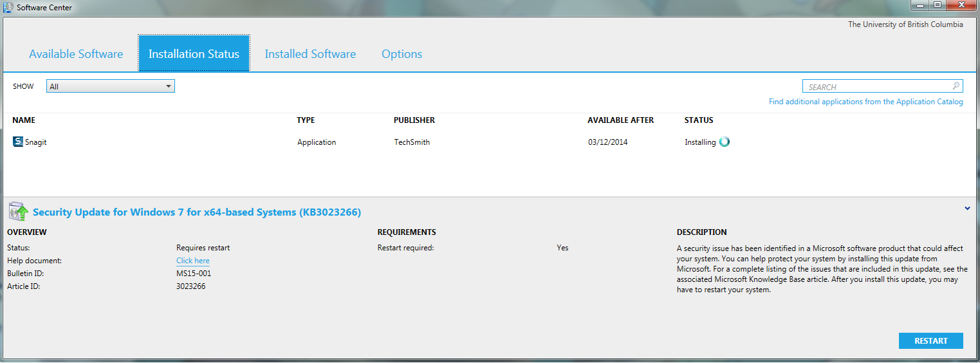Image resolution: width=980 pixels, height=363 pixels.
Task: Click the MS15-001 bulletin ID value
Action: click(x=194, y=274)
